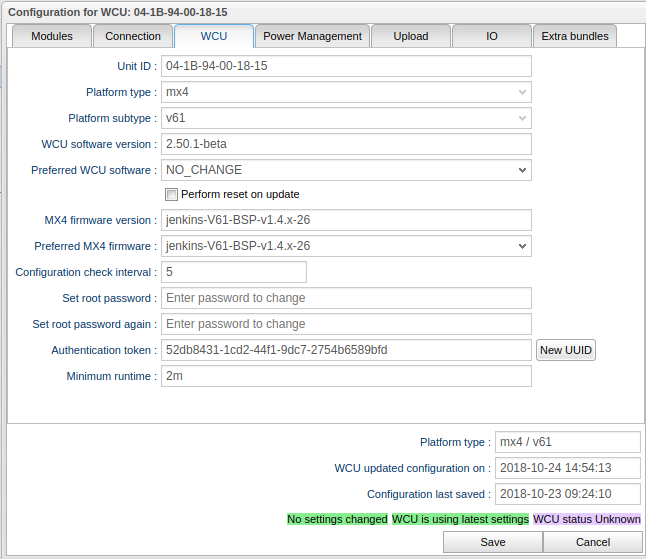This screenshot has width=646, height=559.
Task: Click the Authentication token field
Action: pos(345,350)
